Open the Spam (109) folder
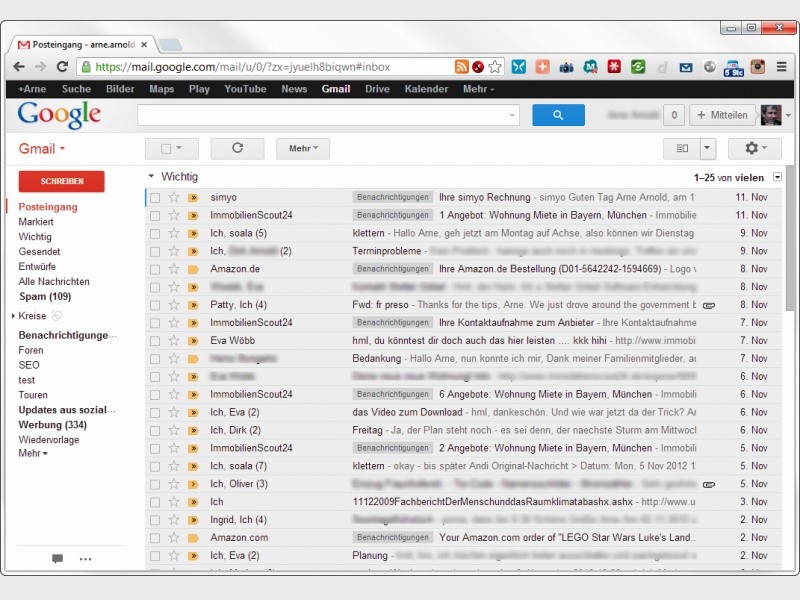Viewport: 800px width, 600px height. 45,296
